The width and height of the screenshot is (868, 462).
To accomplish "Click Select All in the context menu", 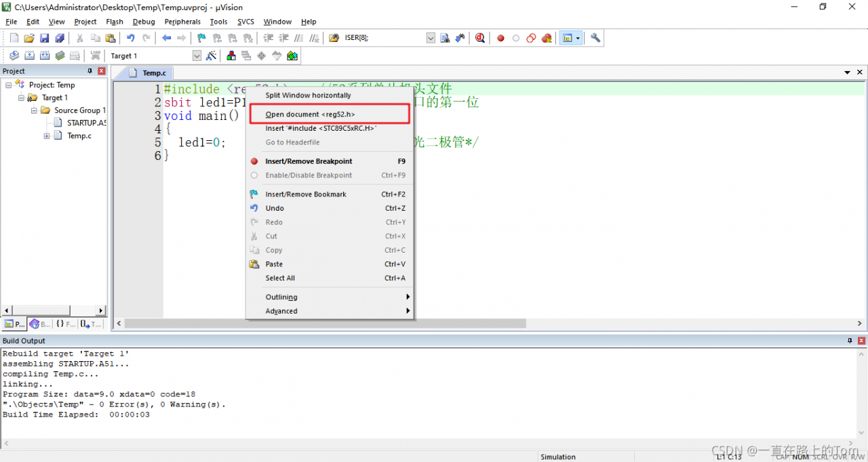I will tap(280, 278).
